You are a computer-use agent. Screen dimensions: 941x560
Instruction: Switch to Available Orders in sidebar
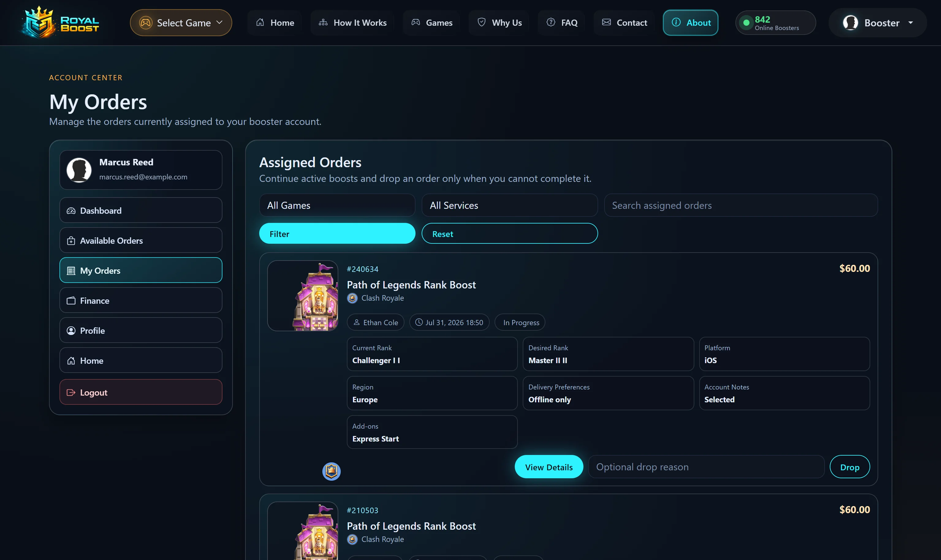point(141,240)
